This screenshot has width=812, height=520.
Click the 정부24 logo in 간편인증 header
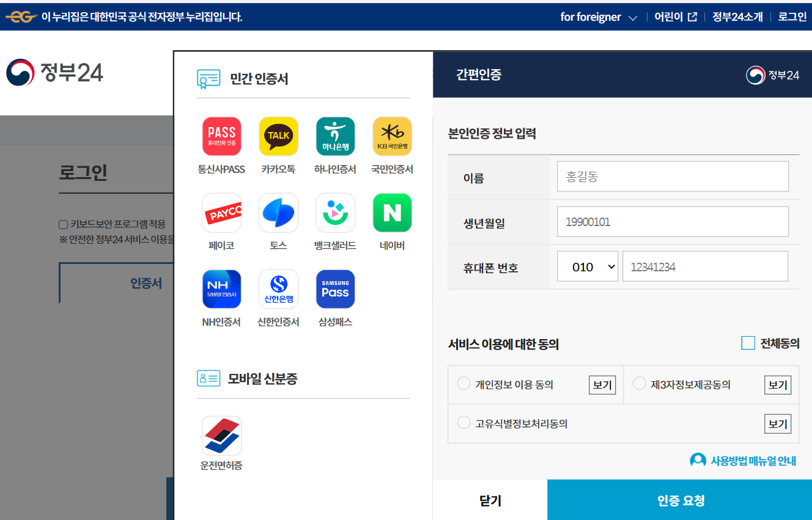click(x=773, y=75)
